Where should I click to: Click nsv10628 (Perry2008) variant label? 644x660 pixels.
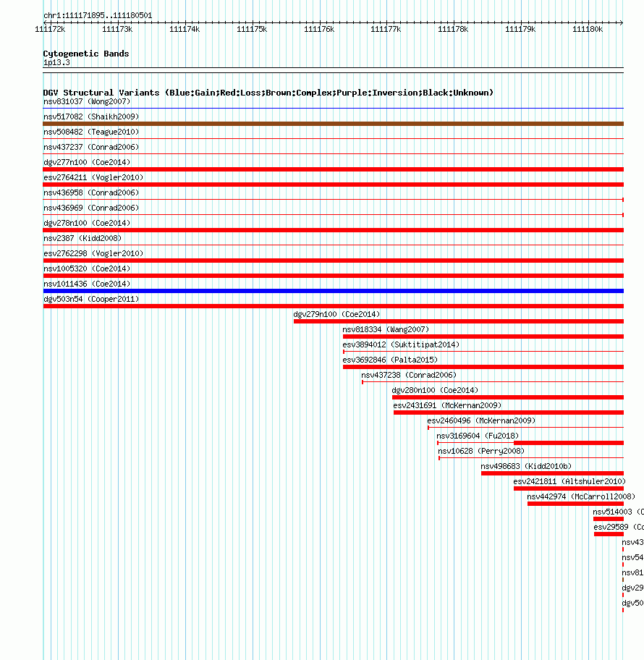point(481,451)
